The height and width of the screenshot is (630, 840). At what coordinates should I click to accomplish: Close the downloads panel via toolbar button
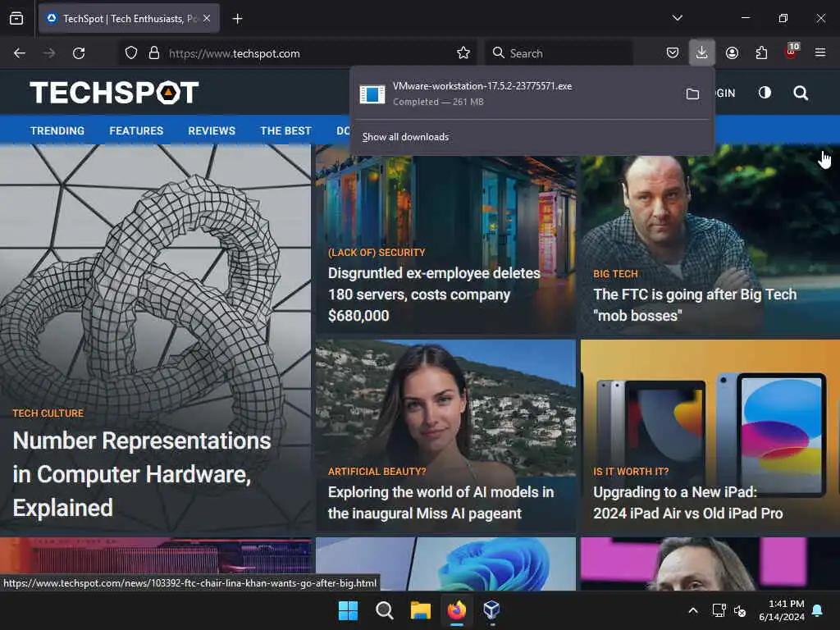pyautogui.click(x=702, y=53)
